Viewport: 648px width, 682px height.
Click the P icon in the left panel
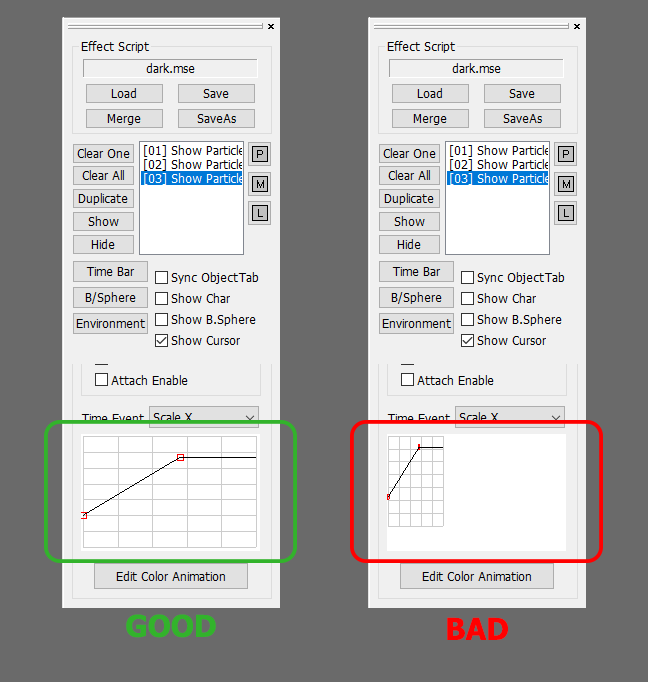[260, 154]
